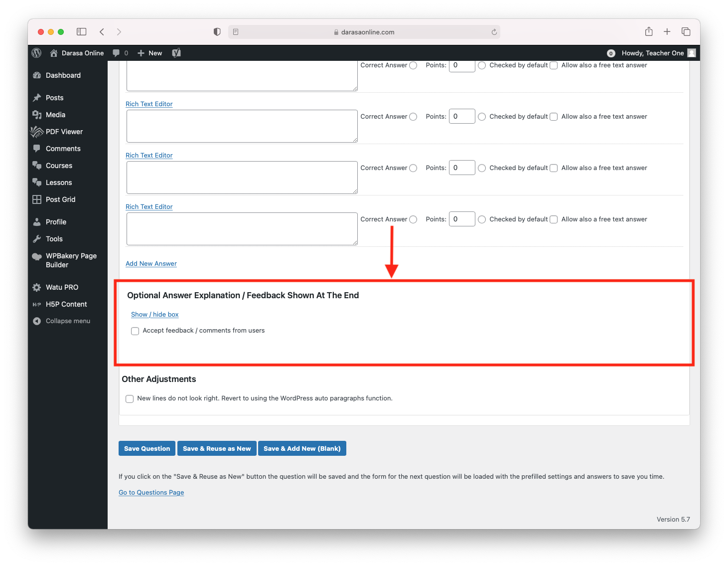Reload the page with the refresh icon
This screenshot has height=566, width=728.
point(494,32)
